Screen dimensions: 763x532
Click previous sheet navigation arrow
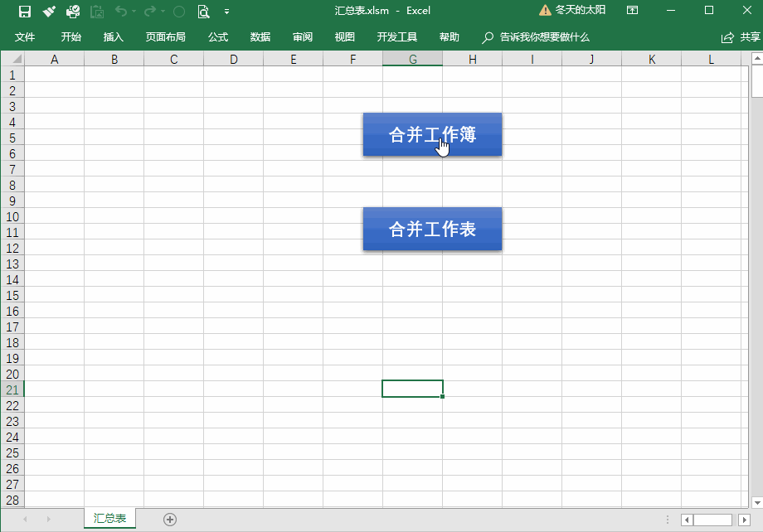[26, 520]
